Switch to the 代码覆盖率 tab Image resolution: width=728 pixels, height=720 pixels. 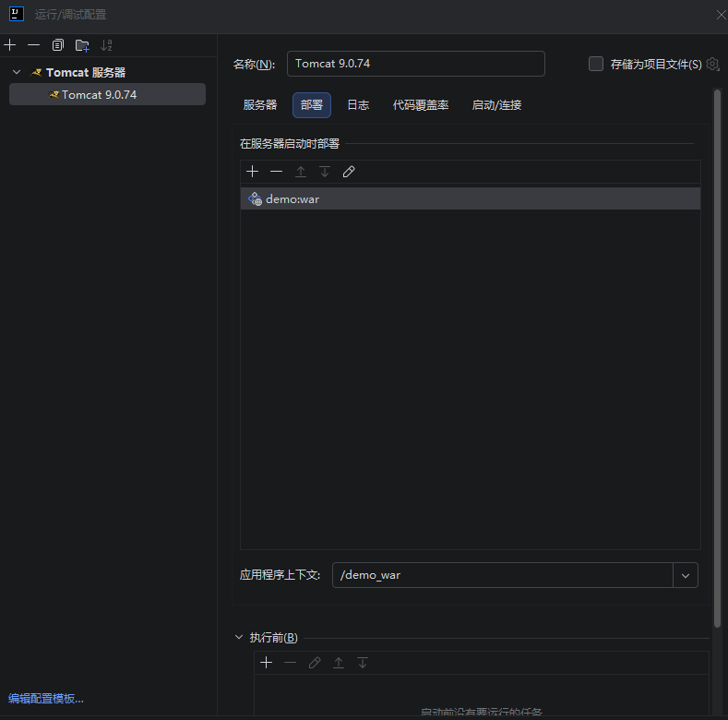tap(421, 105)
